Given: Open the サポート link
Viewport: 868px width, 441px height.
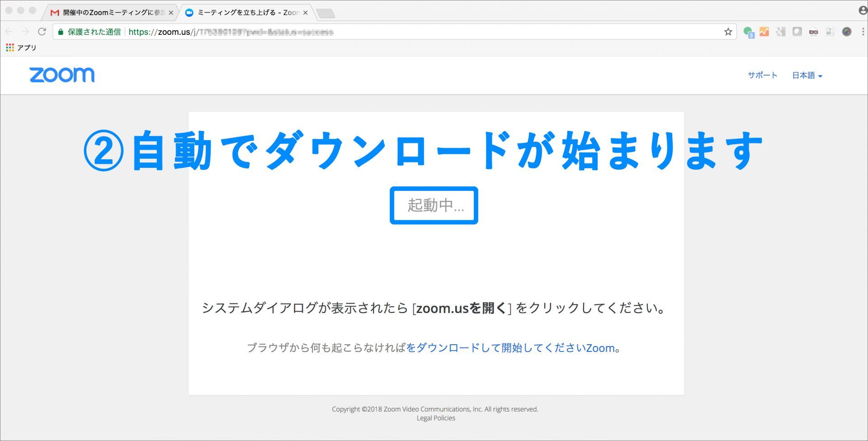Looking at the screenshot, I should (x=762, y=75).
